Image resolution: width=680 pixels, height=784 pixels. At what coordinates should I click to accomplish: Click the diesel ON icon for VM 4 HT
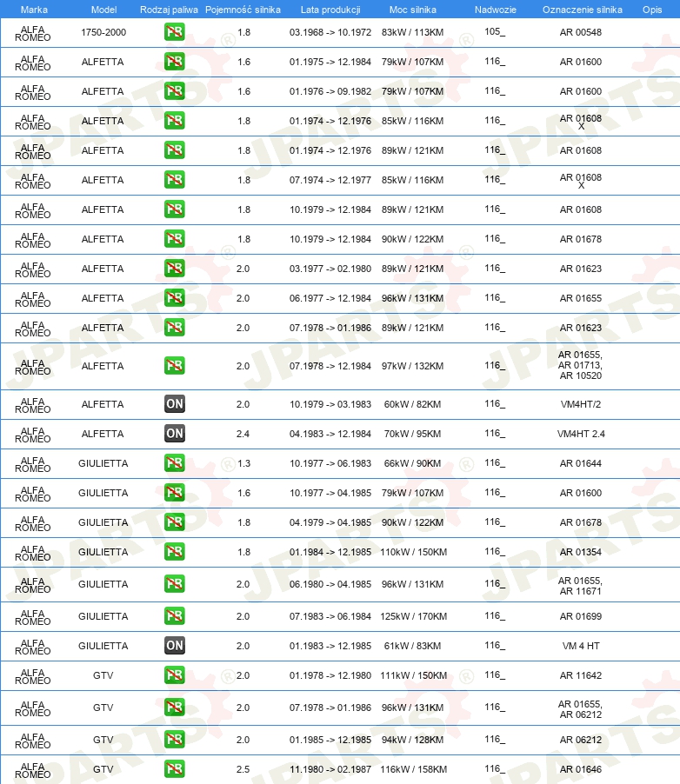(175, 646)
